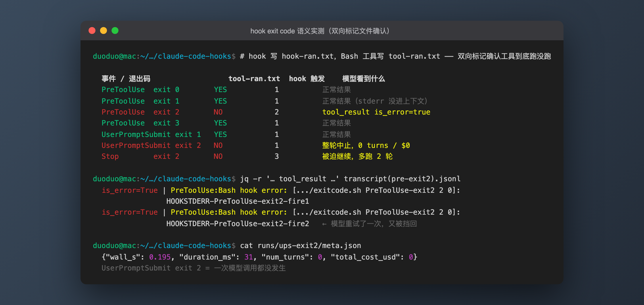Select the "UserPromptSubmit exit 1" row label

[x=151, y=134]
